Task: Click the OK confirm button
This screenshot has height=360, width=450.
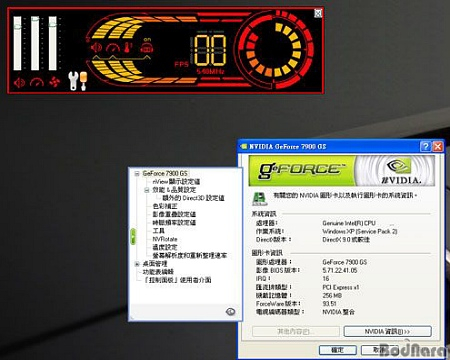Action: pos(337,350)
